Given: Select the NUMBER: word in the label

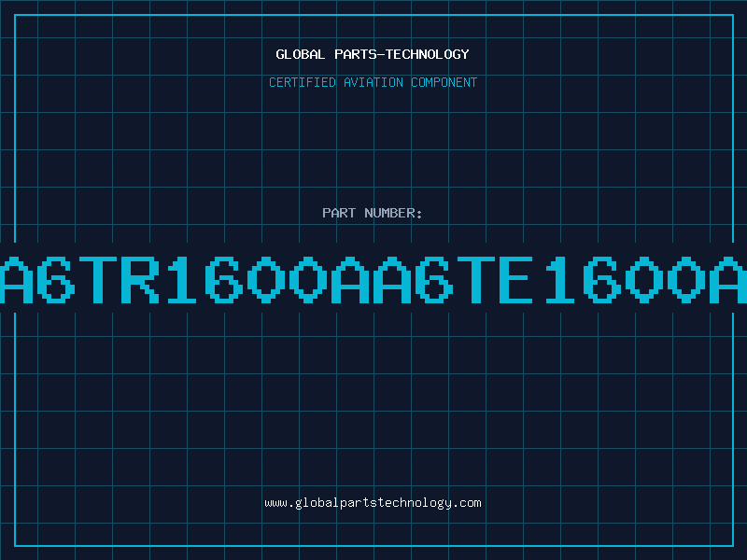Looking at the screenshot, I should click(393, 213).
